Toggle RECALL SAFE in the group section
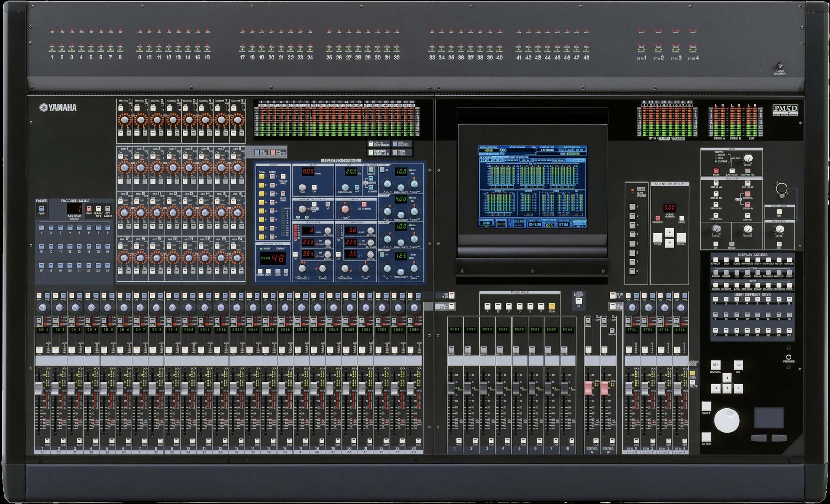Image resolution: width=830 pixels, height=504 pixels. point(283,177)
